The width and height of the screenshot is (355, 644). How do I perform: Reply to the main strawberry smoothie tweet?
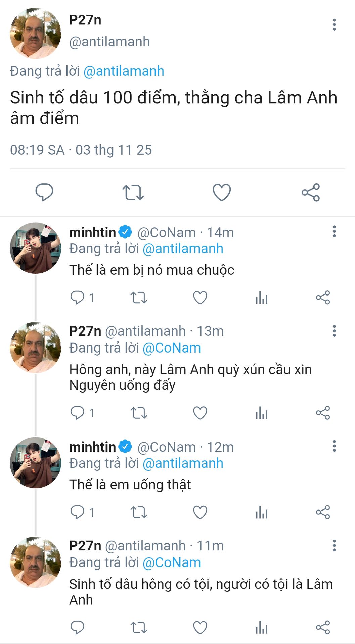[44, 192]
